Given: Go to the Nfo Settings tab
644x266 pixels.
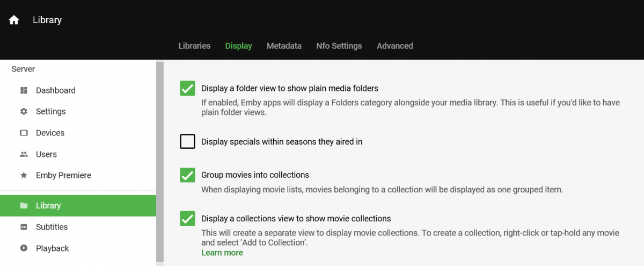Looking at the screenshot, I should 339,46.
